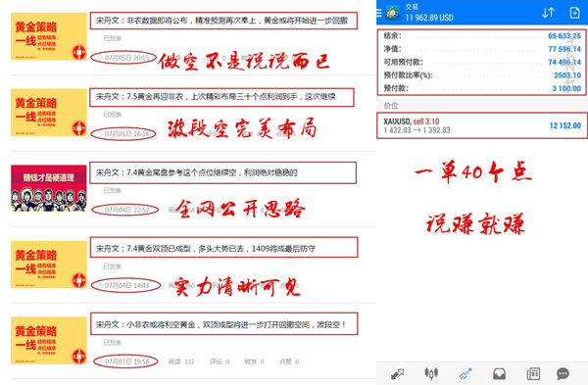
Task: Tap the MetaTrader app logo icon
Action: pyautogui.click(x=392, y=13)
